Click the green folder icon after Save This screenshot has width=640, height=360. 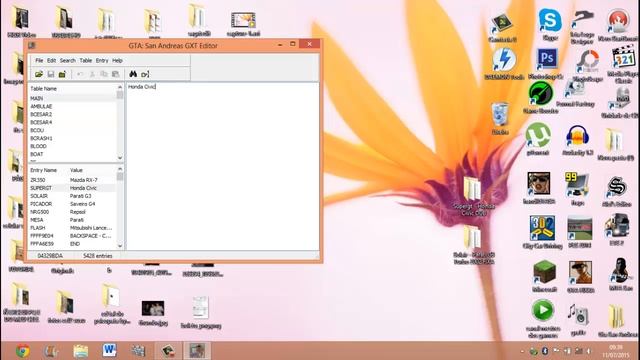pyautogui.click(x=62, y=74)
